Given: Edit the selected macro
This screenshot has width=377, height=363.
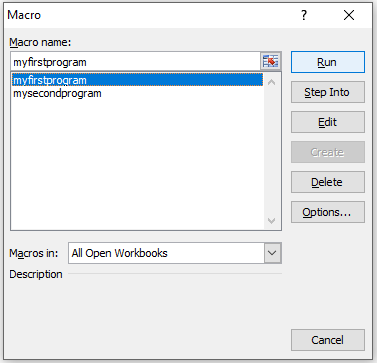Looking at the screenshot, I should [x=328, y=122].
